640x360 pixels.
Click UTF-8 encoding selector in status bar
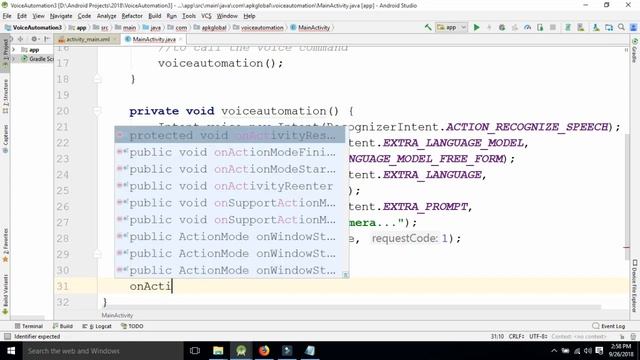click(x=538, y=337)
